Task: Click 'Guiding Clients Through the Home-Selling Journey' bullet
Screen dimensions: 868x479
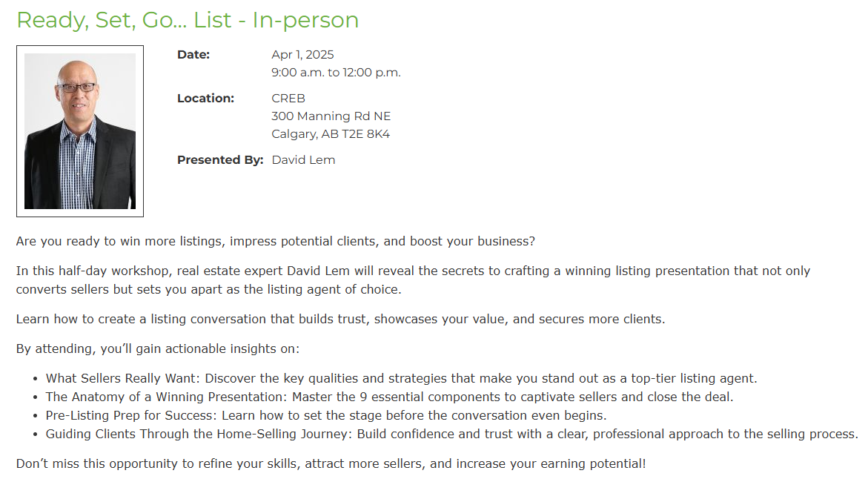Action: click(451, 435)
